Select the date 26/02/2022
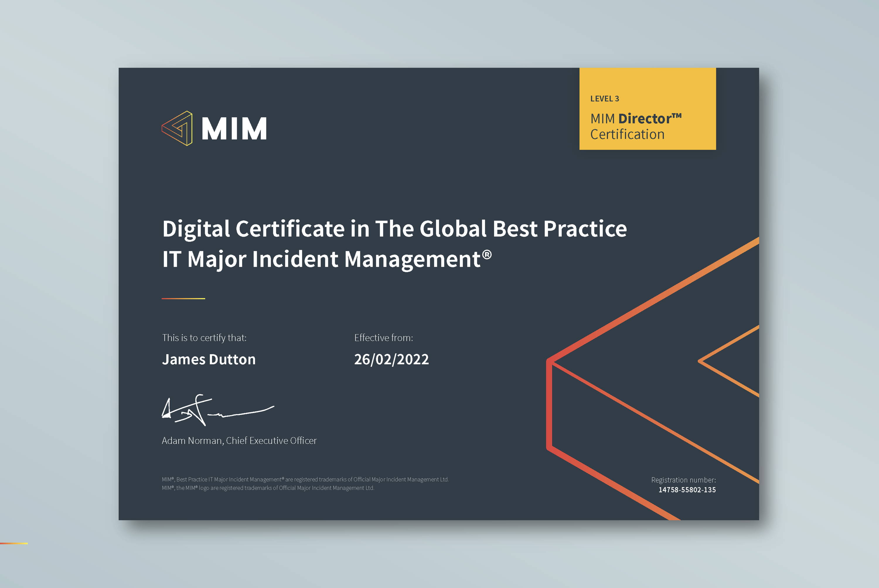Screen dimensions: 879x588 pyautogui.click(x=391, y=359)
